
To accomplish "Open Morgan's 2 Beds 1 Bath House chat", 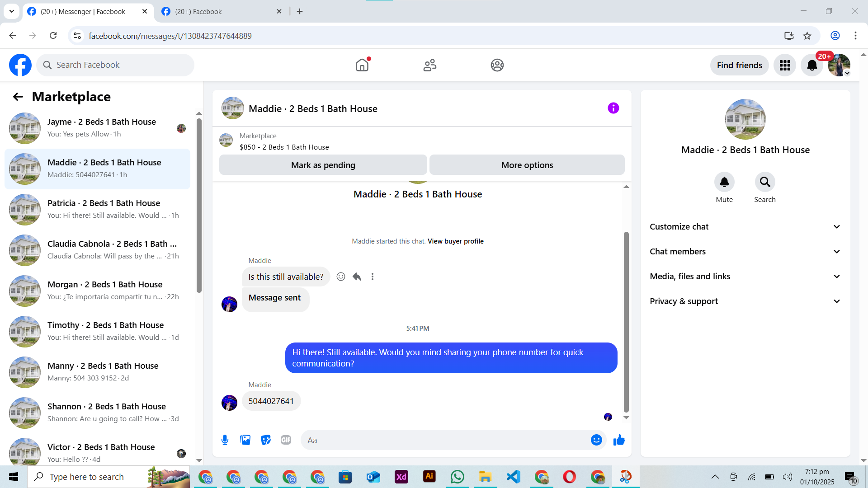I will (97, 291).
